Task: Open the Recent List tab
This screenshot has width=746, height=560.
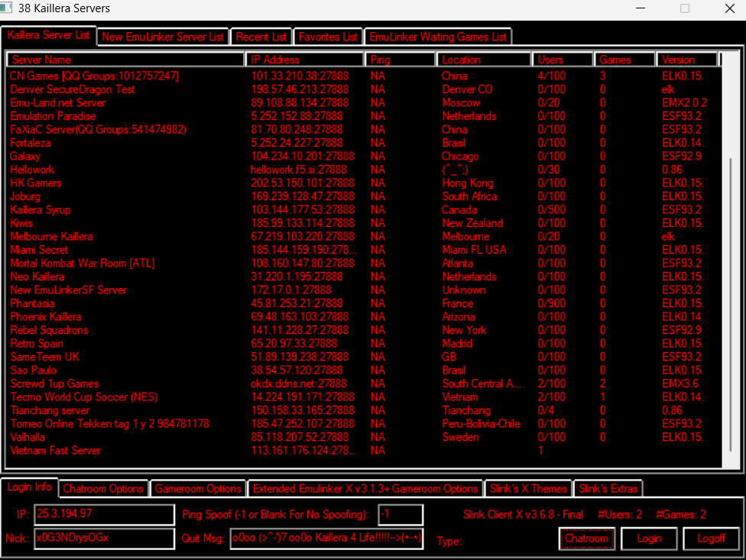Action: [261, 37]
